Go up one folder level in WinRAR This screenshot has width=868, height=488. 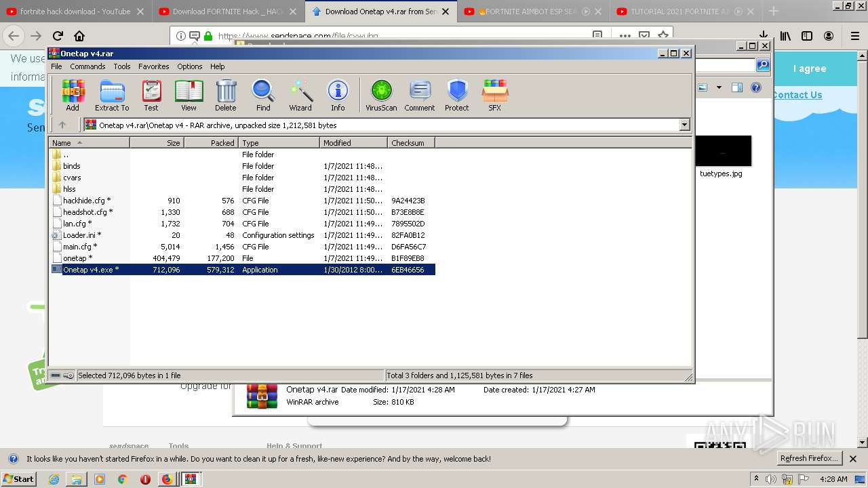coord(62,125)
